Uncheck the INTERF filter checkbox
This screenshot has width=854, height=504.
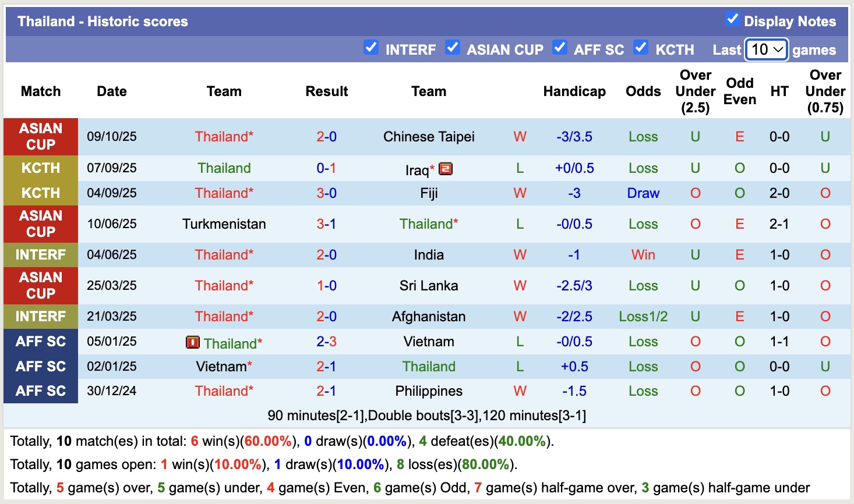point(371,48)
